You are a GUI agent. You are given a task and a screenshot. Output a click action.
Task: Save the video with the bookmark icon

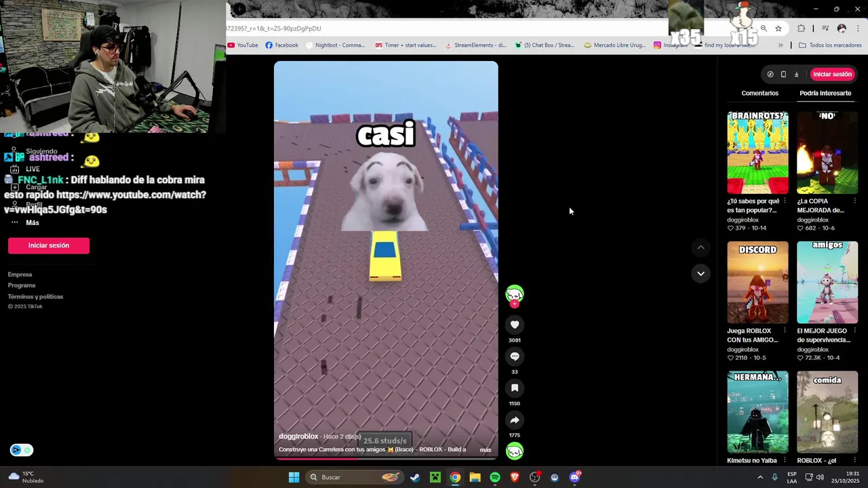[515, 388]
